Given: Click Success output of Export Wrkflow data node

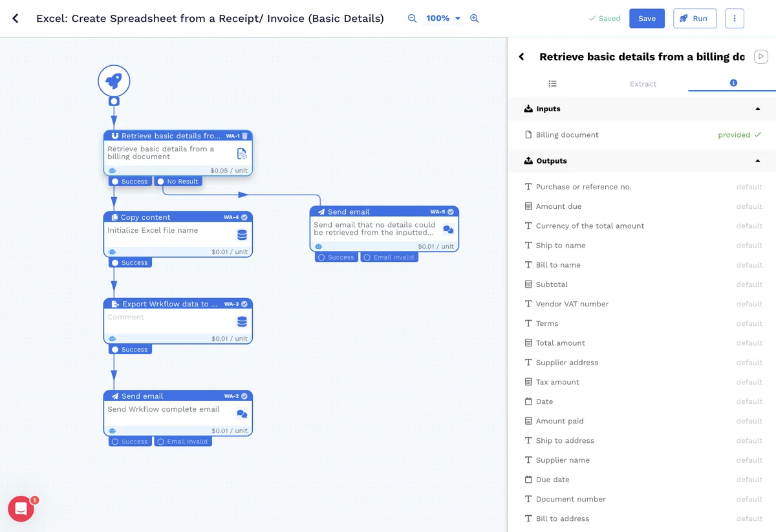Looking at the screenshot, I should point(130,350).
